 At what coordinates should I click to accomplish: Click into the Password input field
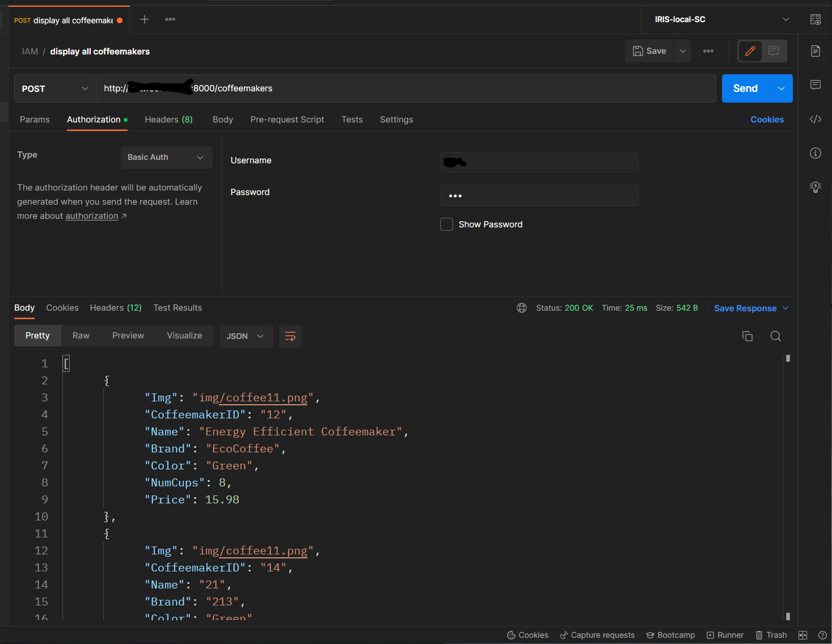click(539, 196)
